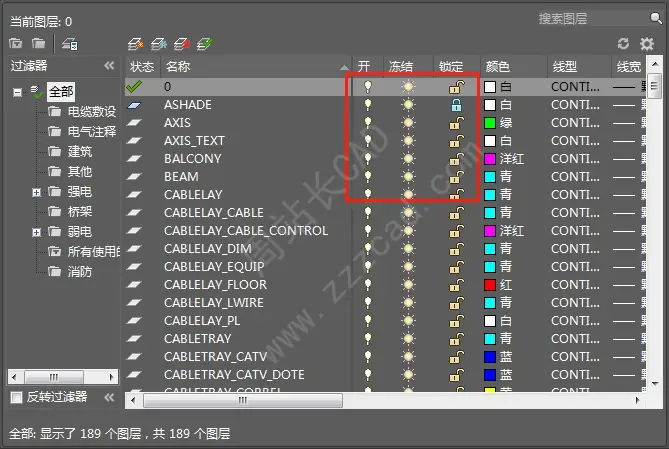
Task: Lock the CABLETRAY layer
Action: point(457,339)
